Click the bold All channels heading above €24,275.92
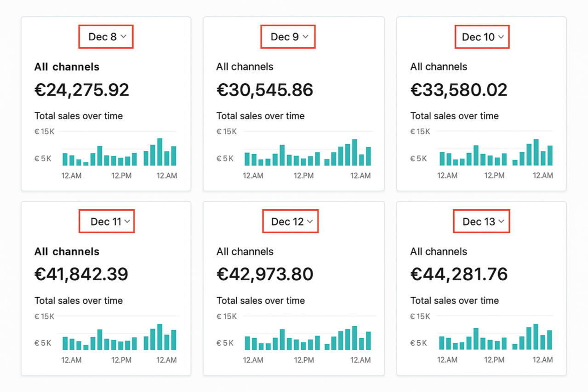 click(67, 67)
